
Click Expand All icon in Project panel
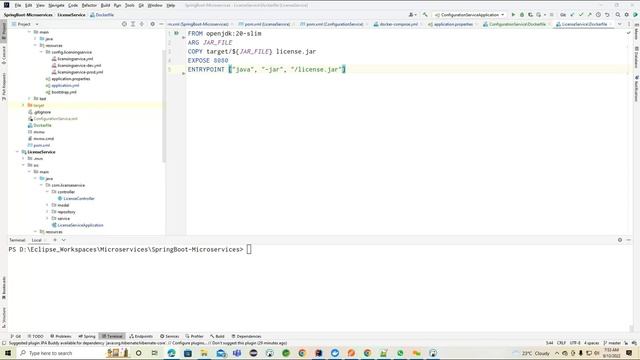coord(133,24)
